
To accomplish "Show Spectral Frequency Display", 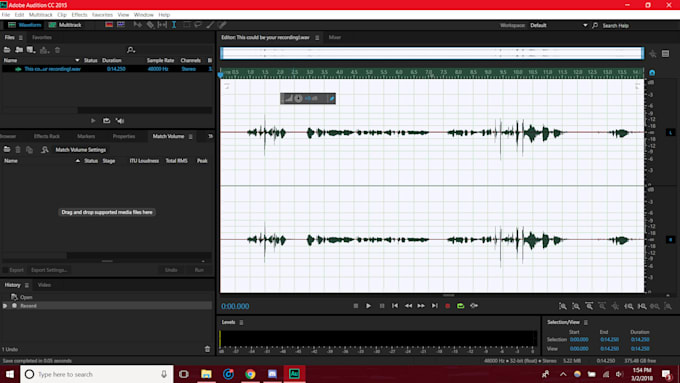I will 109,25.
